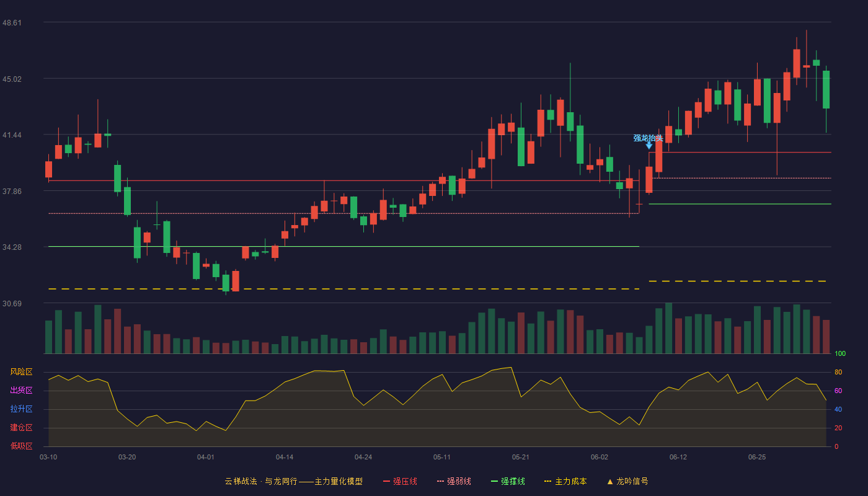Click the 04-14 date label
This screenshot has width=868, height=496.
point(285,457)
